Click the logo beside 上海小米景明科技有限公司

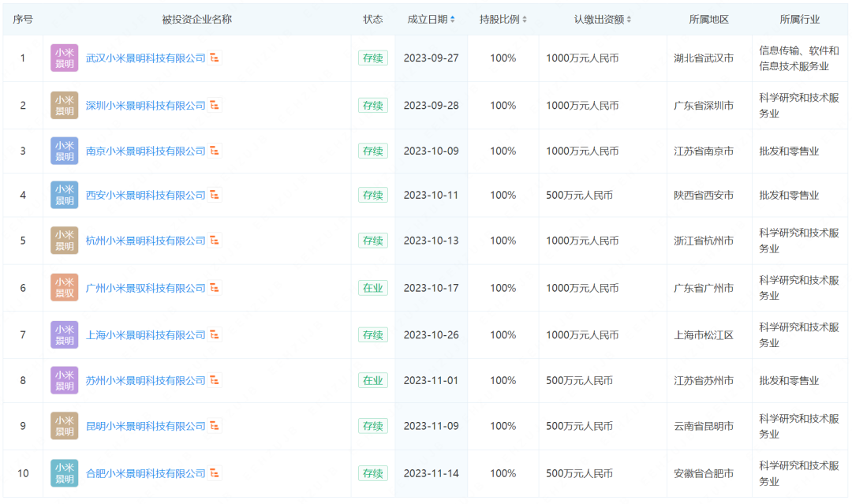pos(64,335)
